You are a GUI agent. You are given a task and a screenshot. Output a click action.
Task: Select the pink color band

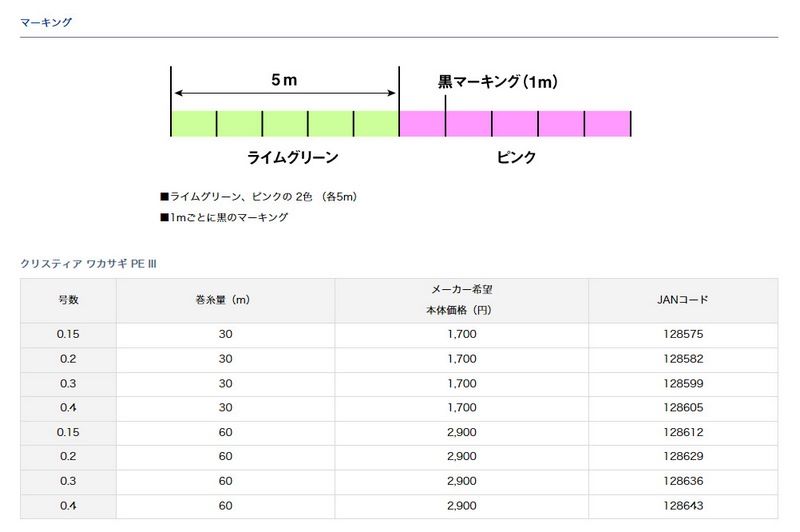[x=515, y=123]
